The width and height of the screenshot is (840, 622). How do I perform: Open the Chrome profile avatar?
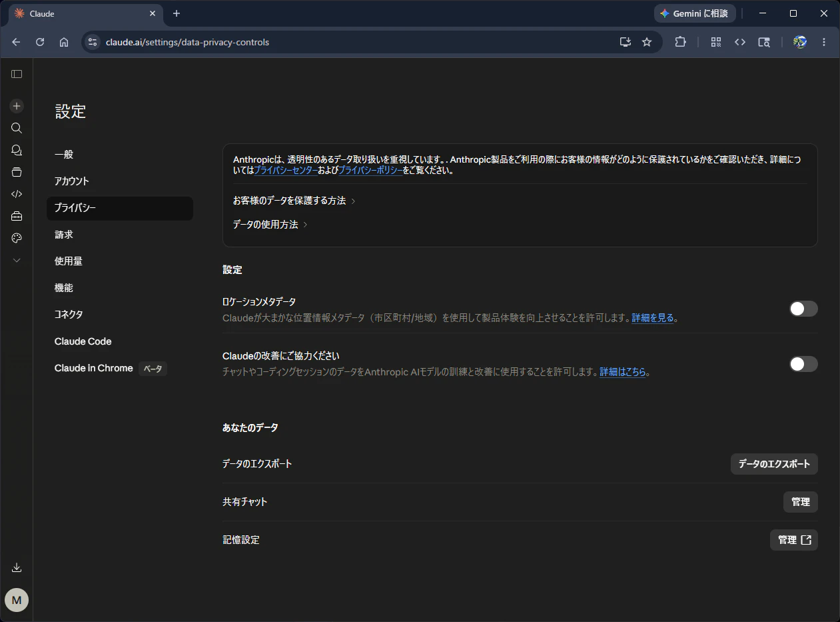(x=800, y=42)
